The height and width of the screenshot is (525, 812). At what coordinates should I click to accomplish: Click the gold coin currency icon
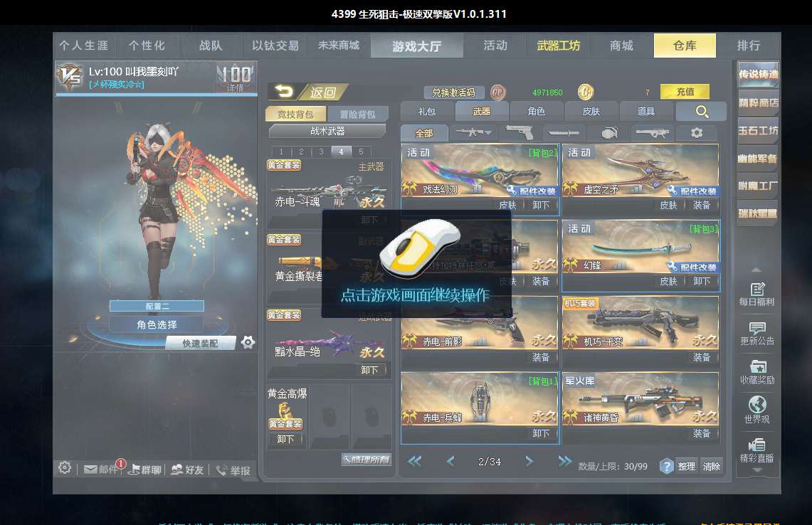click(586, 92)
